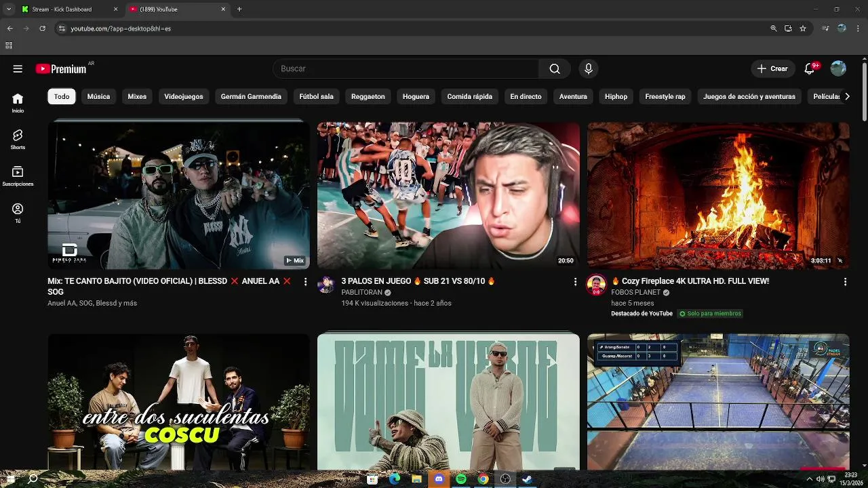The width and height of the screenshot is (868, 488).
Task: Select the Reggaeton chip
Action: tap(368, 96)
